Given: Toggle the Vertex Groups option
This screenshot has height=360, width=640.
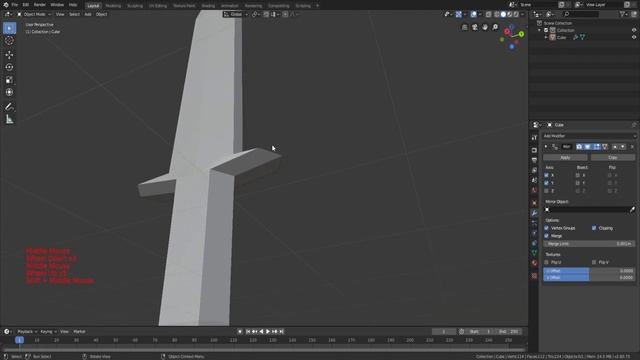Looking at the screenshot, I should tap(547, 228).
